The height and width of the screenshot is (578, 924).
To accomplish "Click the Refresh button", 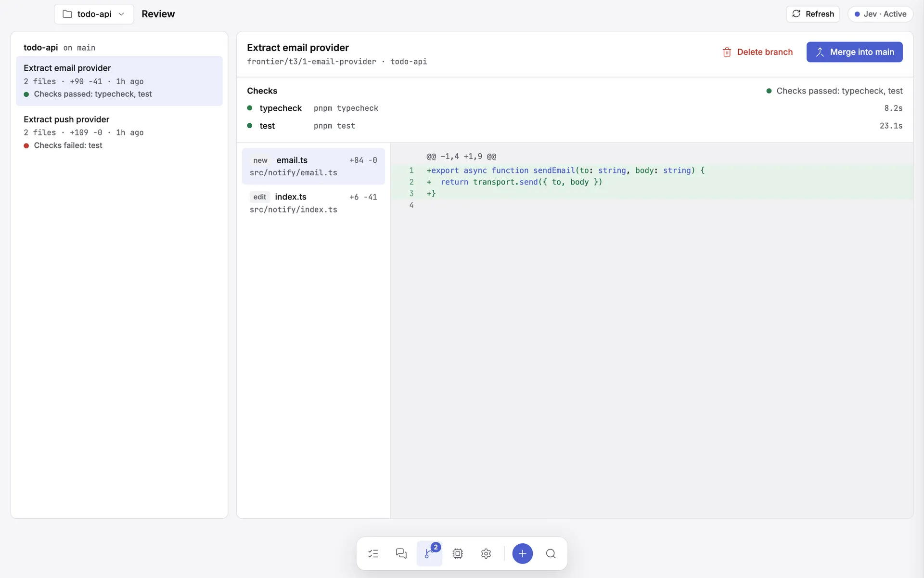I will click(813, 14).
